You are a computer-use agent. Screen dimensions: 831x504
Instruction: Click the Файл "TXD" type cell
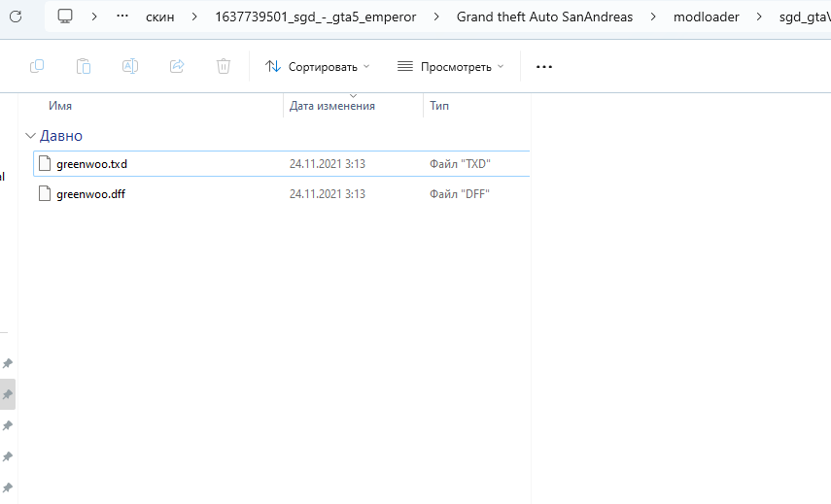460,164
